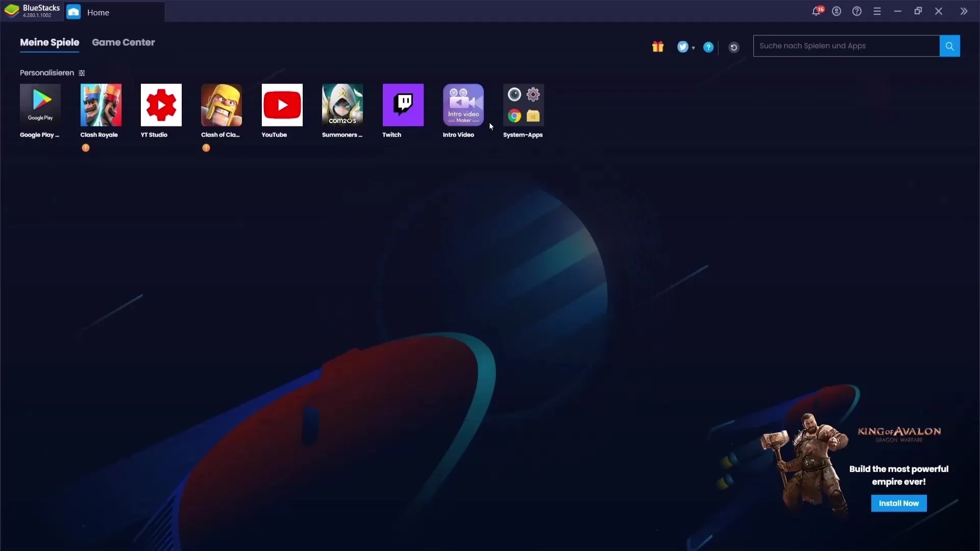Expand System-Apps folder icon
The image size is (980, 551).
pyautogui.click(x=524, y=105)
